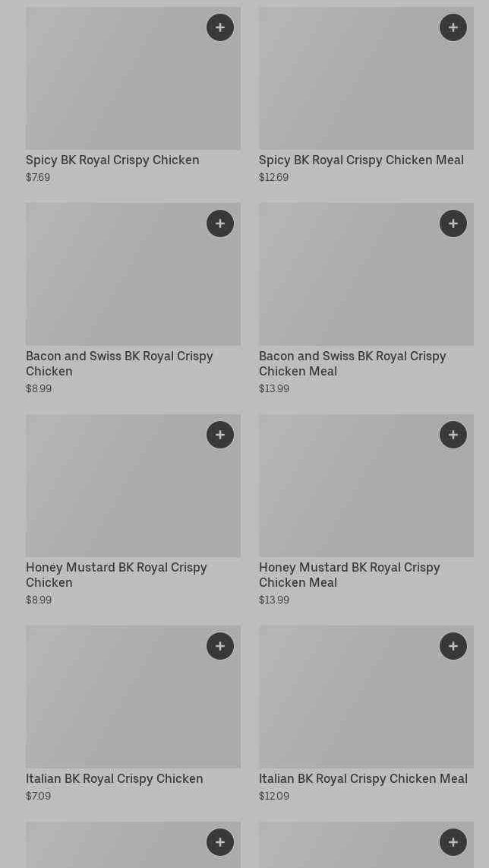Add Spicy BK Royal Crispy Chicken to cart
489x868 pixels.
(220, 27)
